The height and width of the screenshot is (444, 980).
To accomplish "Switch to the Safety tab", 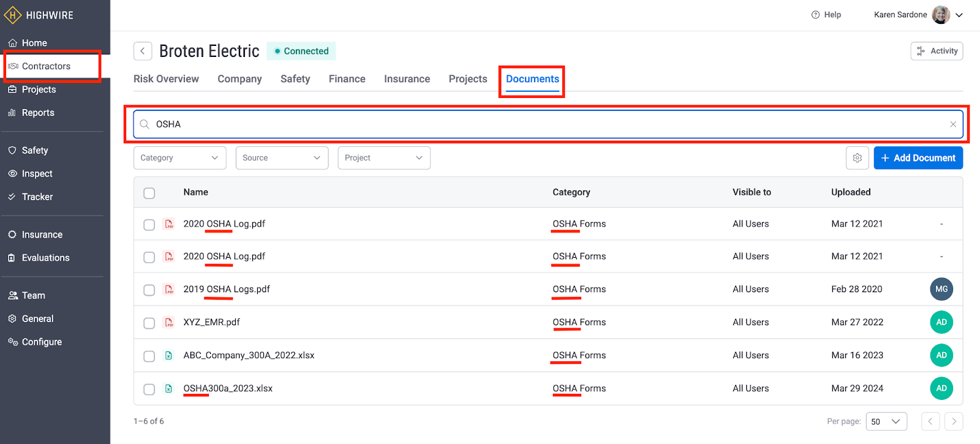I will pos(295,79).
